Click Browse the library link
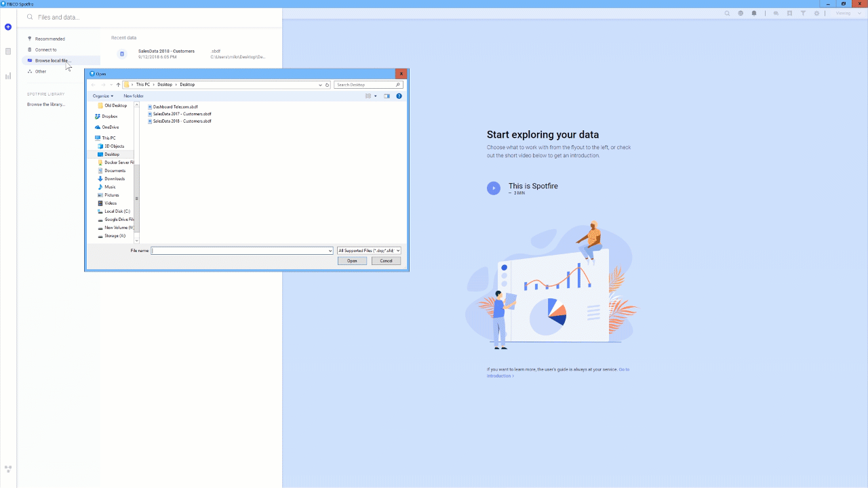The height and width of the screenshot is (488, 868). (x=46, y=104)
